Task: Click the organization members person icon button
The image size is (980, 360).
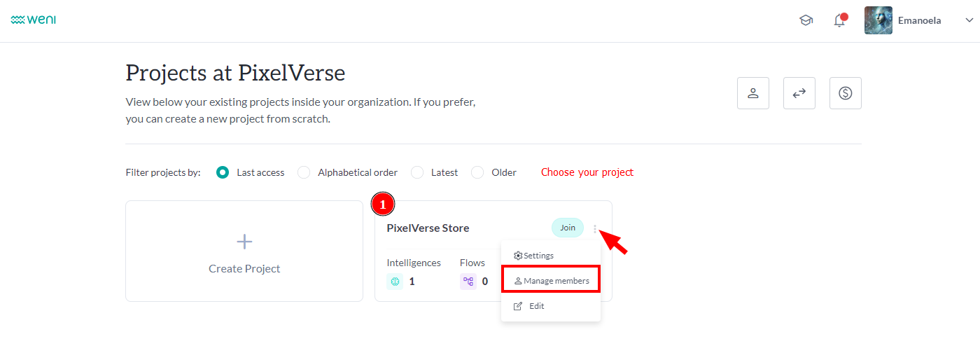Action: 753,93
